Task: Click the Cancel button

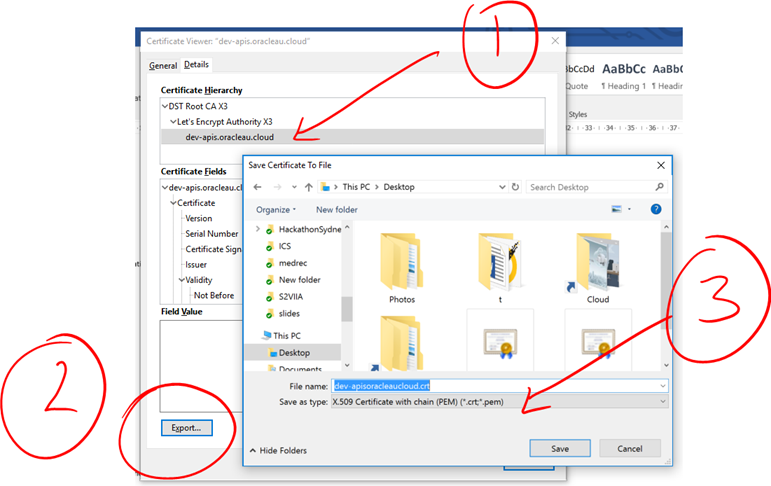Action: [630, 449]
